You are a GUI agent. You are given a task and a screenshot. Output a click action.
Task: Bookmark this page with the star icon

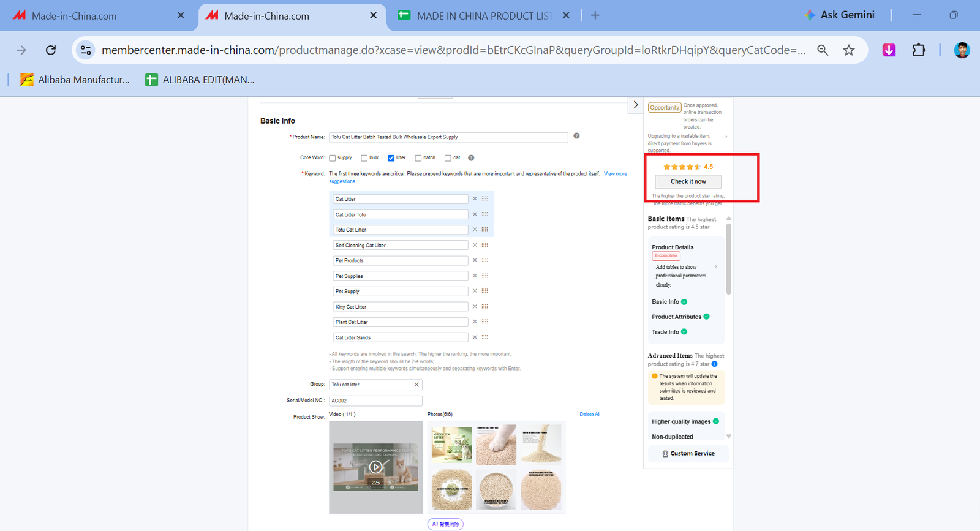pos(848,50)
